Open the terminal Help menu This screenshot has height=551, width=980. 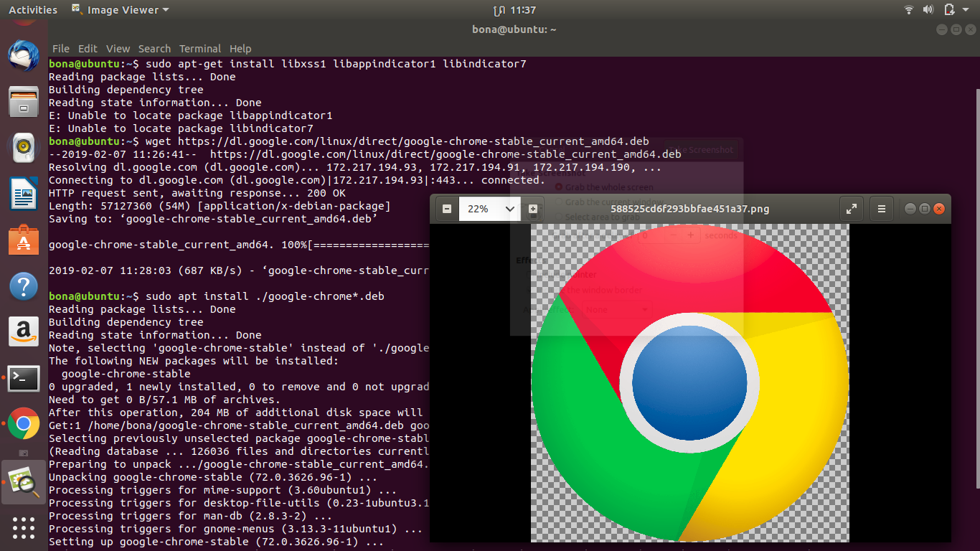tap(240, 49)
